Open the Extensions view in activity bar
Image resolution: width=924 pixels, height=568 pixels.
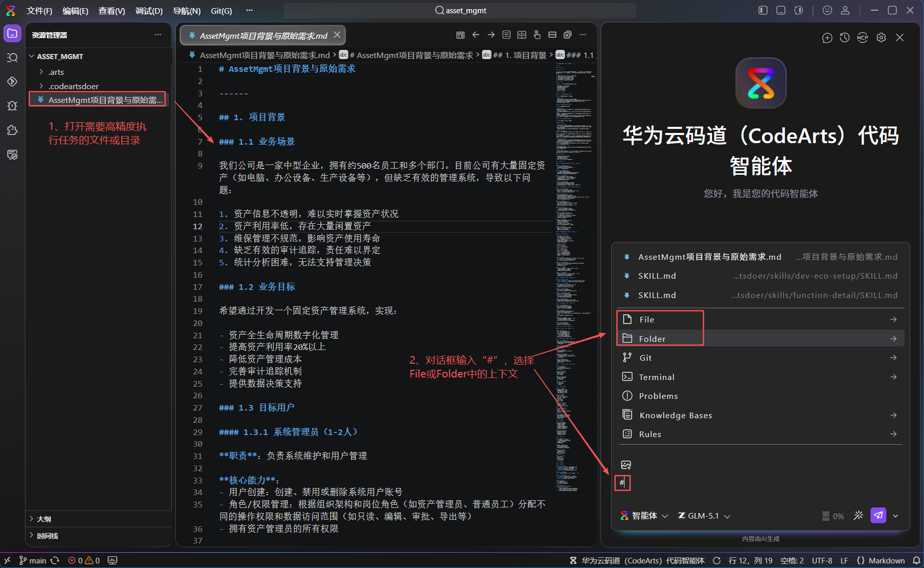click(12, 130)
